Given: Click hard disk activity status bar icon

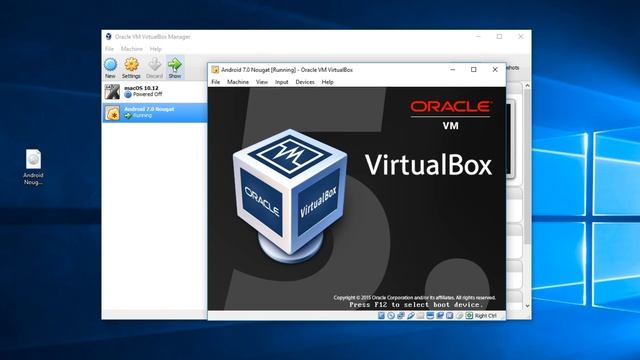Looking at the screenshot, I should (x=381, y=316).
